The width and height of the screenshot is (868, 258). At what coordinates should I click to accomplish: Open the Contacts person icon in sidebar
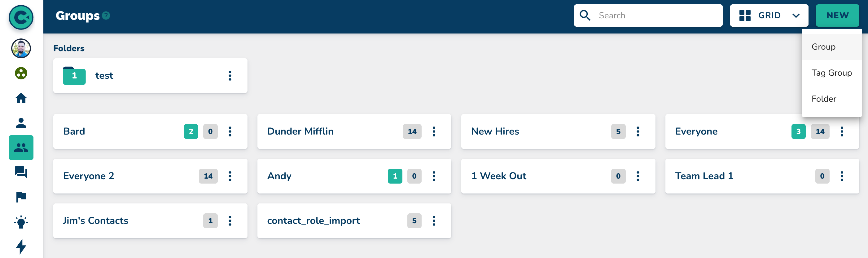point(21,123)
